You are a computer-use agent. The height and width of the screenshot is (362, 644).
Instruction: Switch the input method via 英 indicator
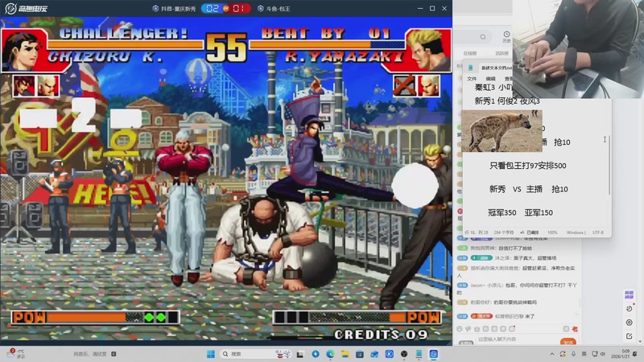point(584,354)
